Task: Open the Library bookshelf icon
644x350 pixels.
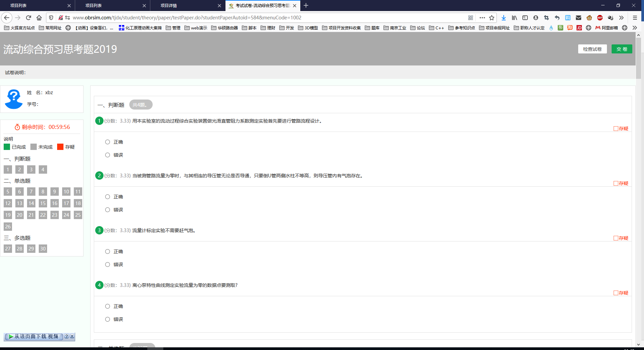Action: [x=514, y=18]
